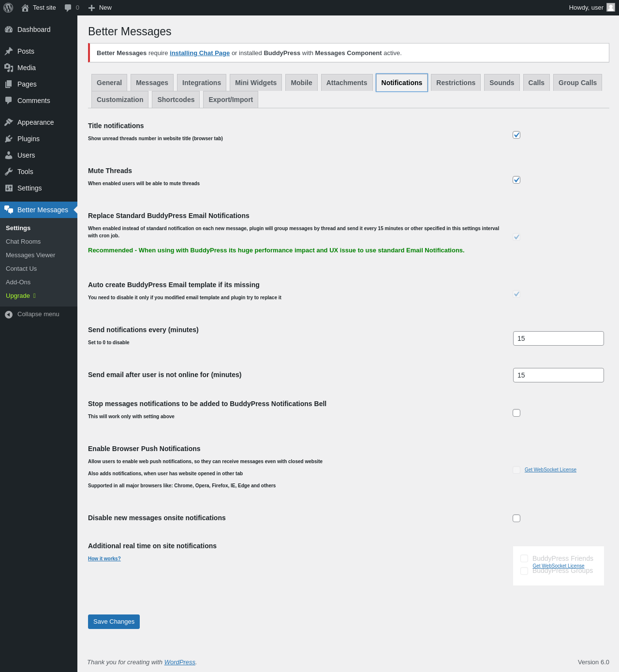
Task: Check the BuddyPress Groups checkbox
Action: point(524,571)
